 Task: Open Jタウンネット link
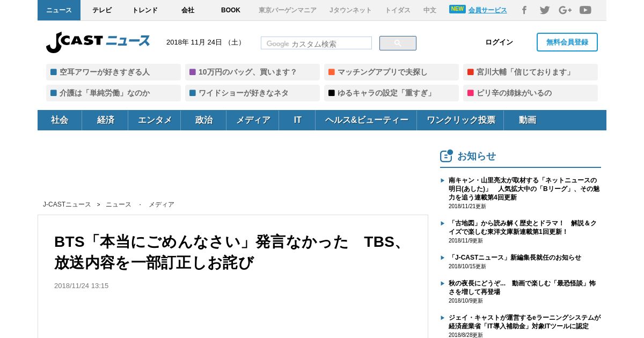click(350, 10)
